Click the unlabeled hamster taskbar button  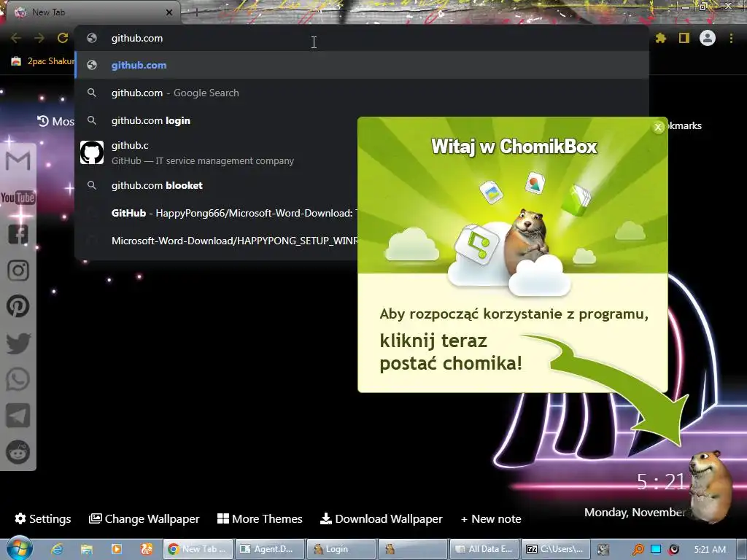[x=413, y=549]
